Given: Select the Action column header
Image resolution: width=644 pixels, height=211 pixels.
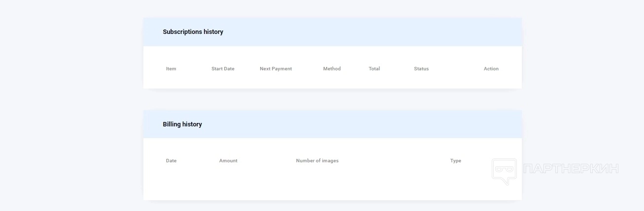Looking at the screenshot, I should pyautogui.click(x=491, y=69).
